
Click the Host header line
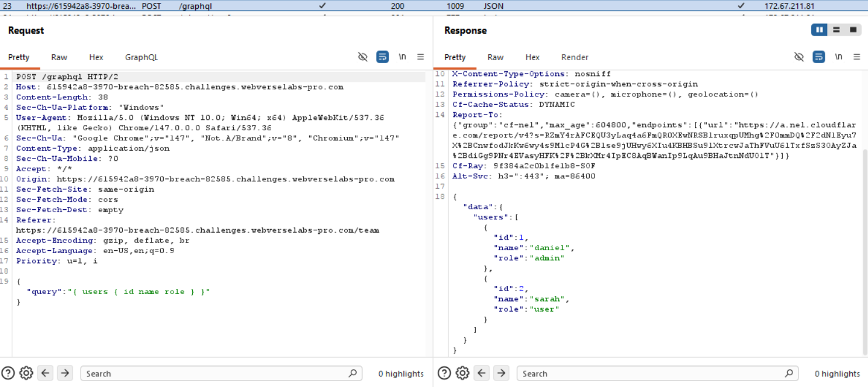click(179, 87)
